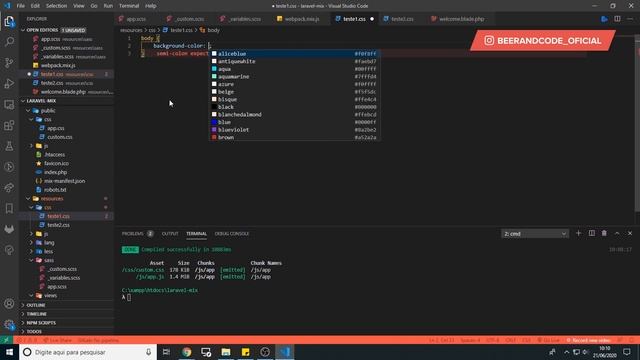Open the Windows notification center
The image size is (640, 360).
(x=627, y=352)
